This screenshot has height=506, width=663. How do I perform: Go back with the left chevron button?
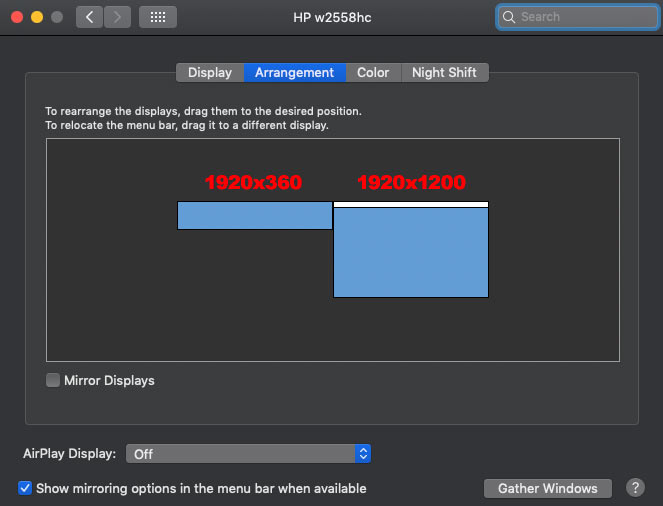coord(89,17)
